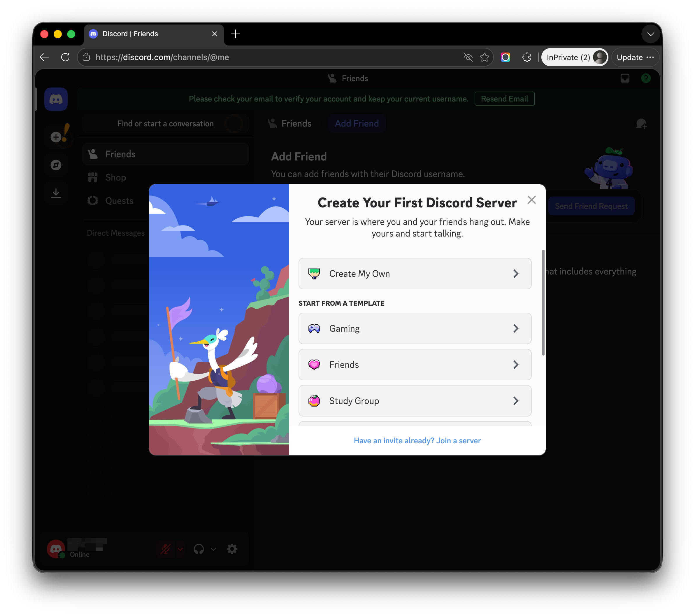Close the Create Your First Discord Server dialog
Image resolution: width=695 pixels, height=616 pixels.
pos(531,200)
